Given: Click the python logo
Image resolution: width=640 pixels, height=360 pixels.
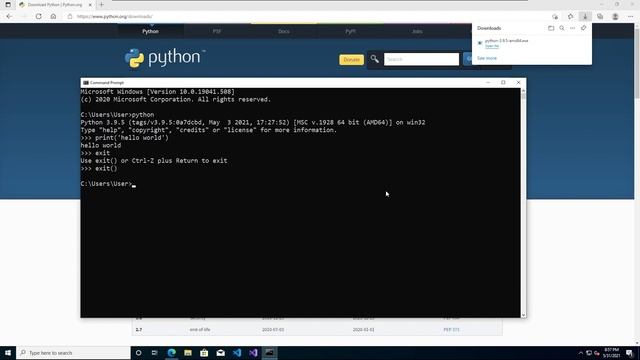Looking at the screenshot, I should (165, 58).
